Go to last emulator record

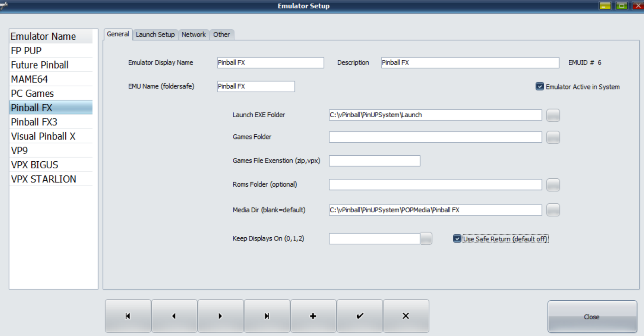tap(267, 316)
